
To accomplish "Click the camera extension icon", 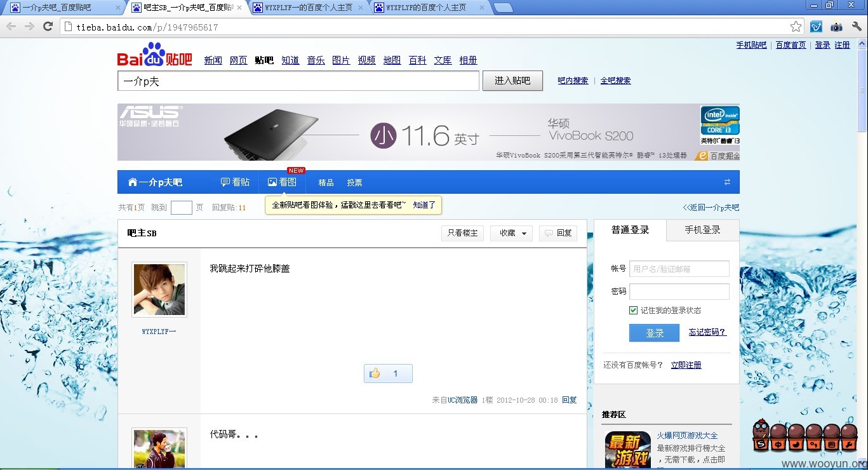I will point(836,27).
